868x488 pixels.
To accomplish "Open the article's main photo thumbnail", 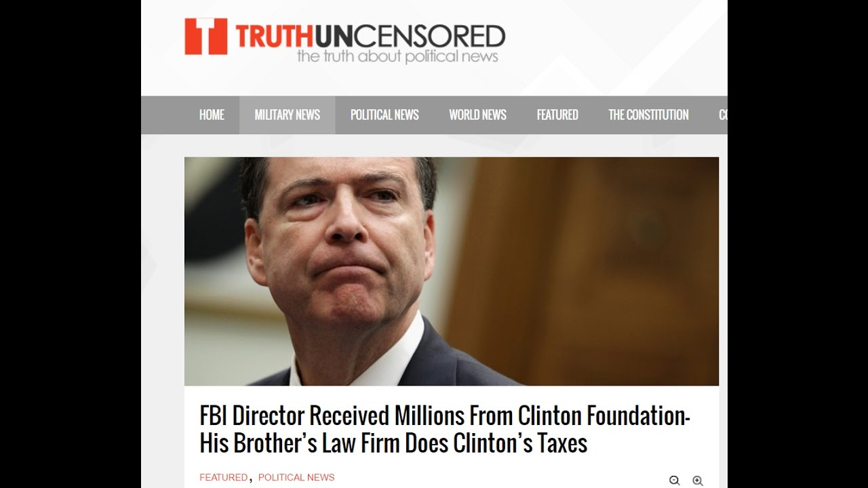I will 452,271.
